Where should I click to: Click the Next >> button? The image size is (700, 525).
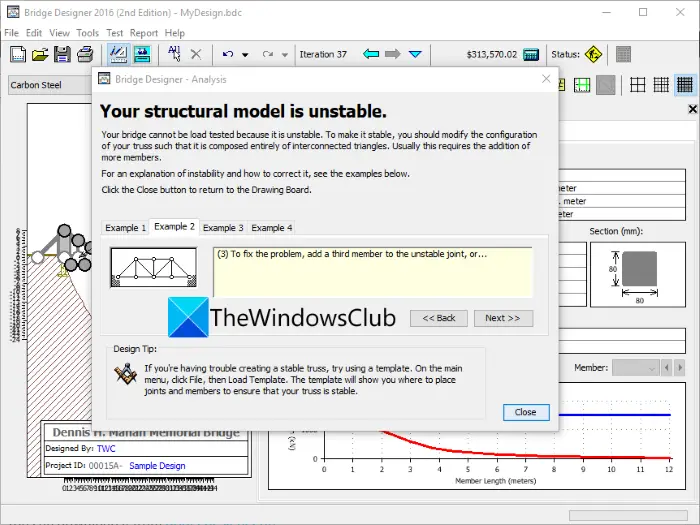click(503, 318)
